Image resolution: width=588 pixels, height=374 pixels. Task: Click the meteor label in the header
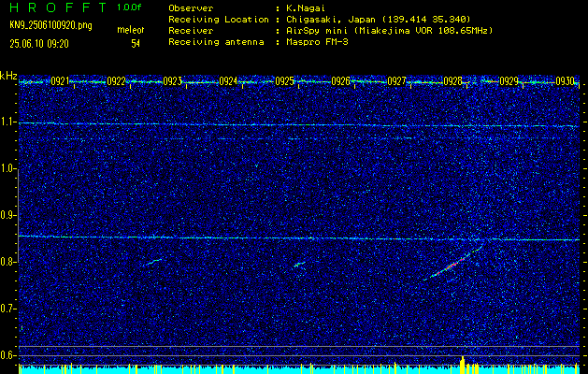131,30
